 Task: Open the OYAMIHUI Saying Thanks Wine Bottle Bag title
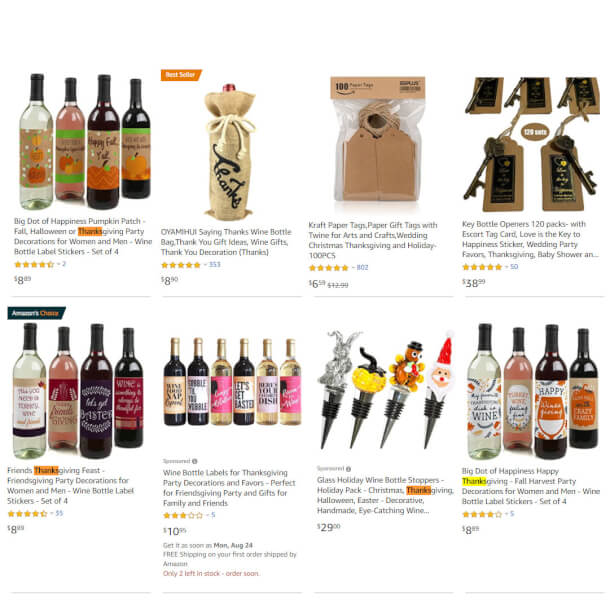click(226, 242)
